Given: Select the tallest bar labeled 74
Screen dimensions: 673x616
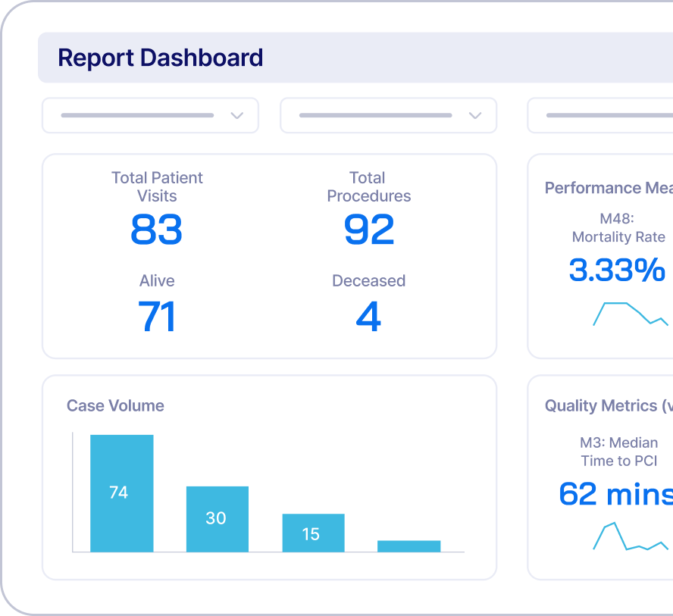Looking at the screenshot, I should point(121,492).
